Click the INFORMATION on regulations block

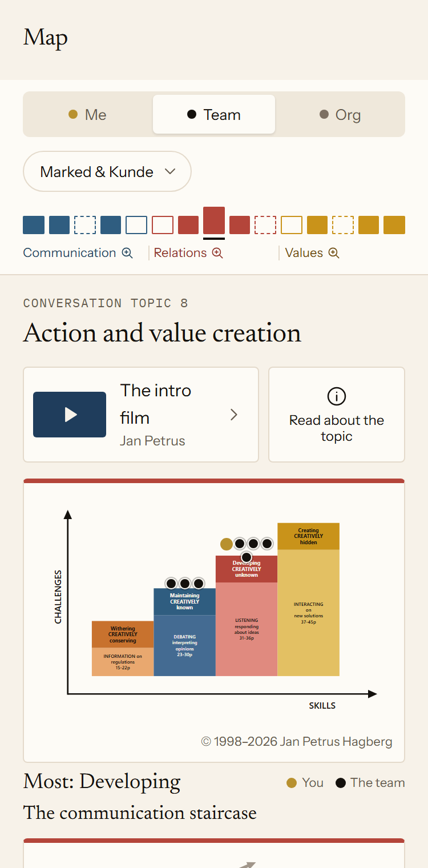[123, 662]
